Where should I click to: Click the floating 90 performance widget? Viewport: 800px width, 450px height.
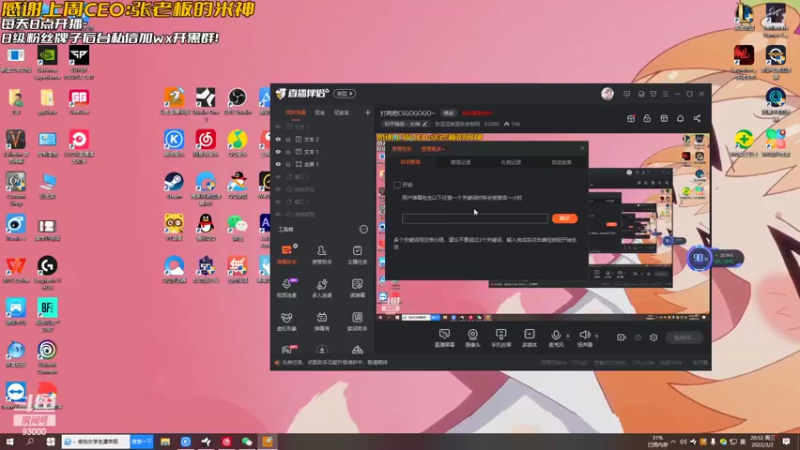[699, 258]
